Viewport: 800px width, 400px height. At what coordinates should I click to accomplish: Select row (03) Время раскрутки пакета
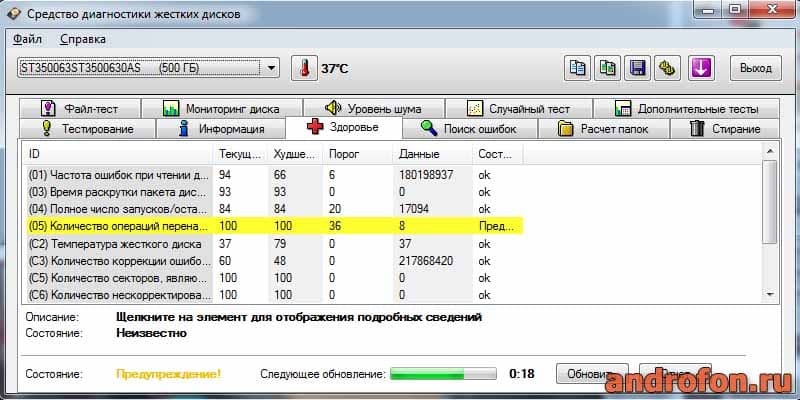coord(273,192)
